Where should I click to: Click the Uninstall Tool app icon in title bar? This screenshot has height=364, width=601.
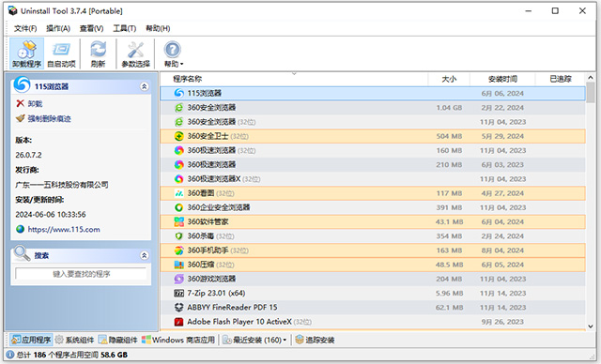coord(12,10)
